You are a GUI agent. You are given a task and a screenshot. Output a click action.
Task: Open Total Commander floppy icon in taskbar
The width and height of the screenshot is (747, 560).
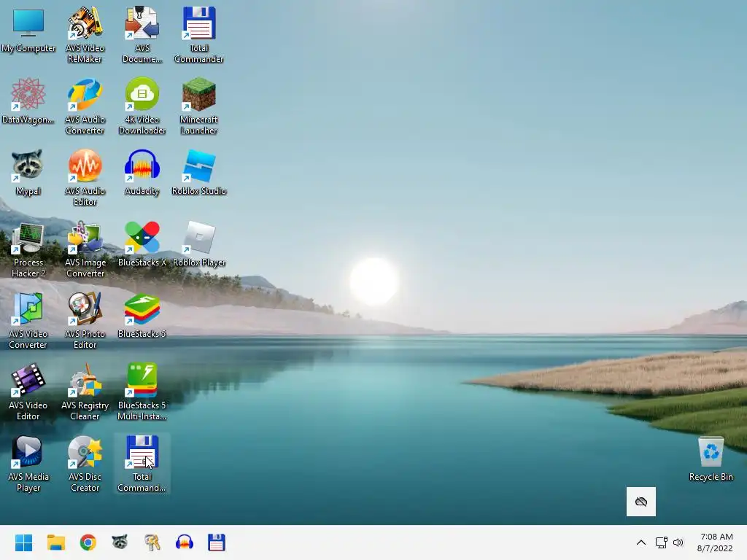tap(216, 542)
